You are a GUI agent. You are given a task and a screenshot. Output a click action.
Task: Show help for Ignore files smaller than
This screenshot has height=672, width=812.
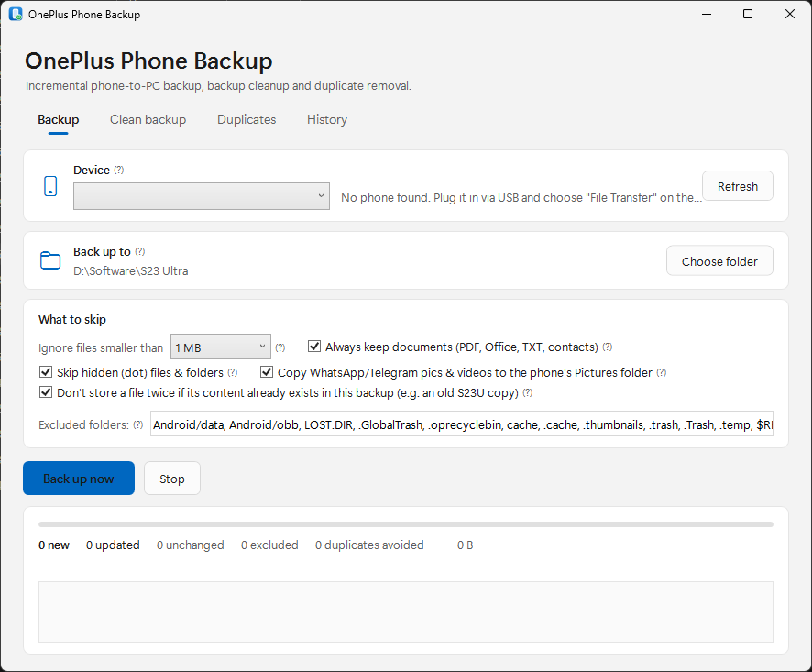pos(280,347)
